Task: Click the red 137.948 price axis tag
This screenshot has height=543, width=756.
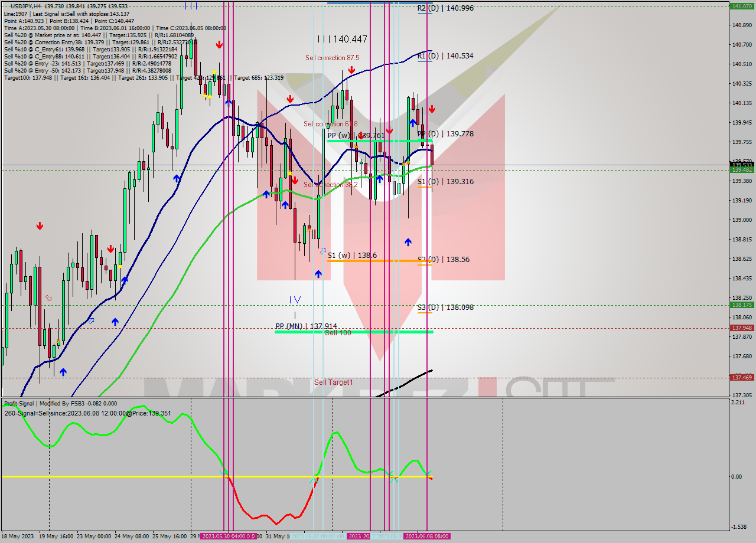Action: (x=741, y=328)
